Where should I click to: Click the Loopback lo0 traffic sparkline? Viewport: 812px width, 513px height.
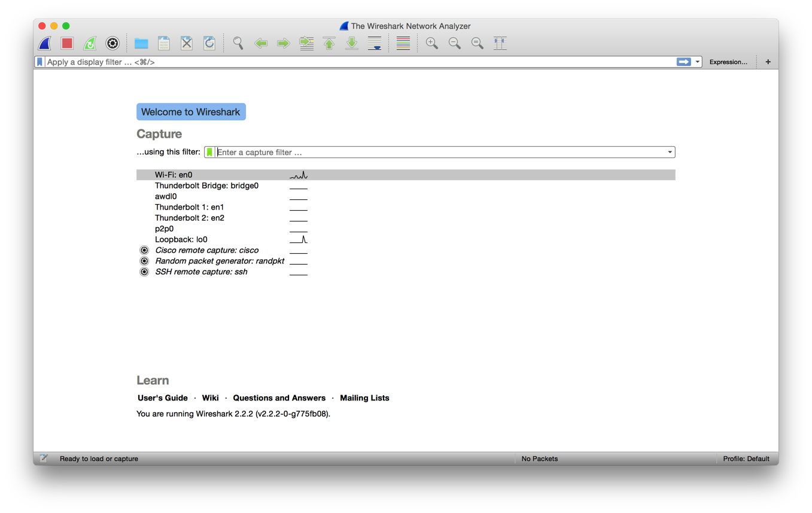click(x=299, y=239)
